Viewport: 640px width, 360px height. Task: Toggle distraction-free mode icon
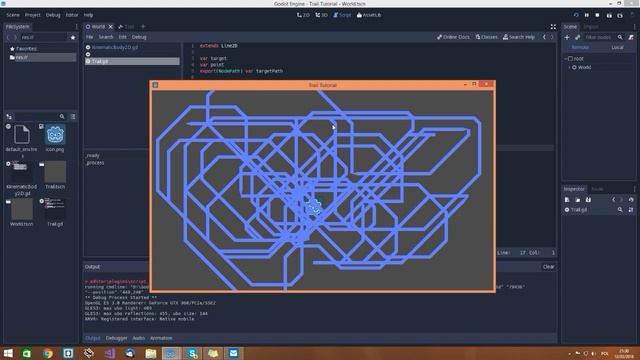pyautogui.click(x=553, y=27)
